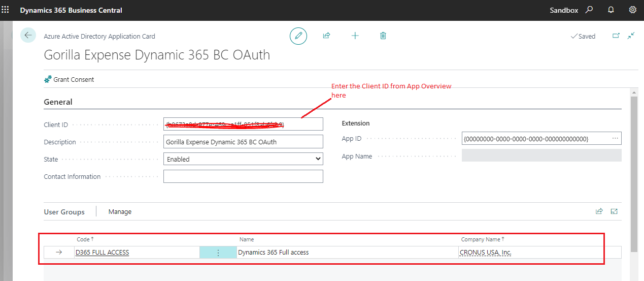Screen dimensions: 644x281
Task: Create new record with plus icon
Action: (355, 36)
